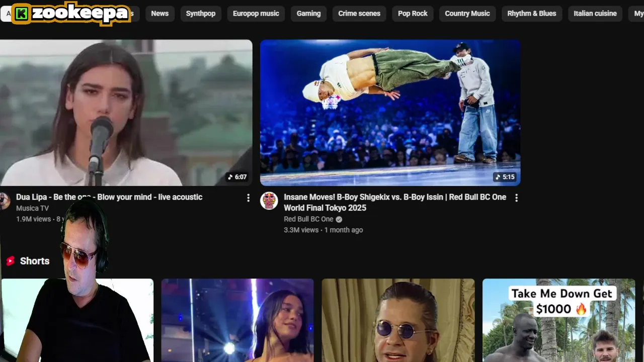Open the Insane Moves B-Boy Shigekix title
This screenshot has width=644, height=362.
click(x=395, y=202)
